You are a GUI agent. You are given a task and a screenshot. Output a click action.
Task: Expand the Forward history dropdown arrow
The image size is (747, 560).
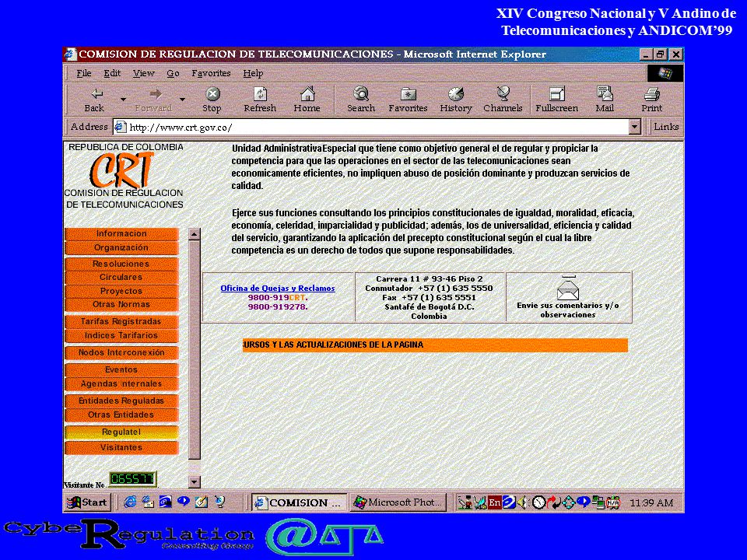tap(182, 100)
